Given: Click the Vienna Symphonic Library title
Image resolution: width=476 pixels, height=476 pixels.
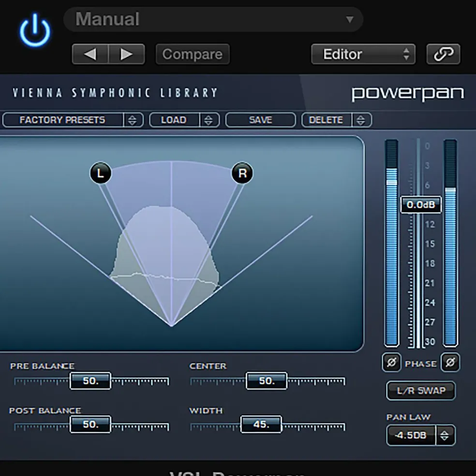Looking at the screenshot, I should pyautogui.click(x=115, y=93).
